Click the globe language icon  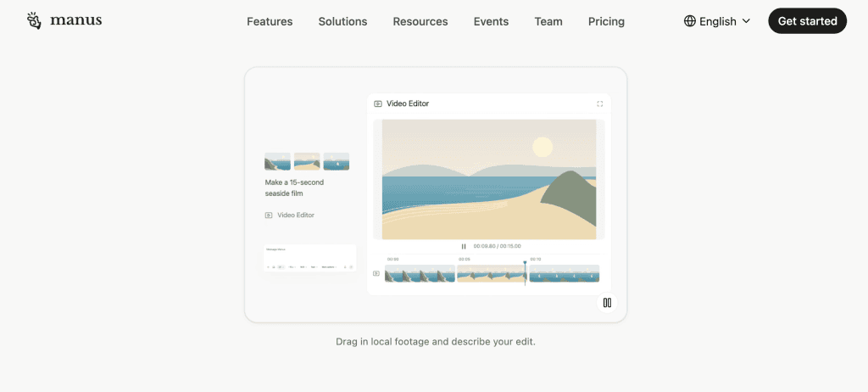coord(690,21)
